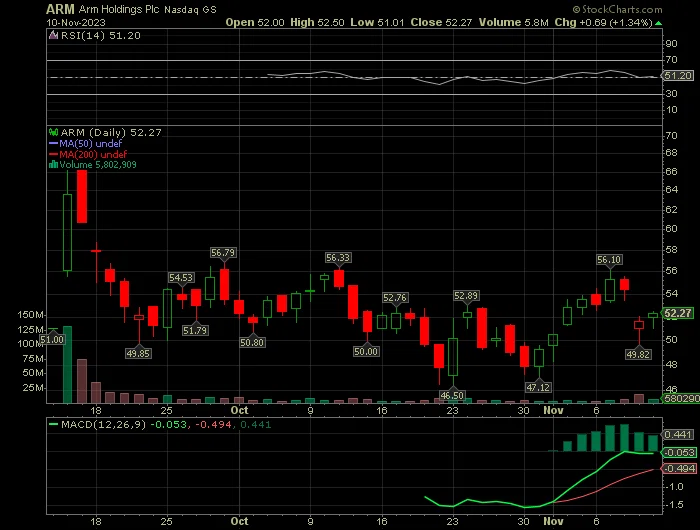Viewport: 700px width, 530px height.
Task: Click the 51.79 low price label
Action: click(195, 331)
